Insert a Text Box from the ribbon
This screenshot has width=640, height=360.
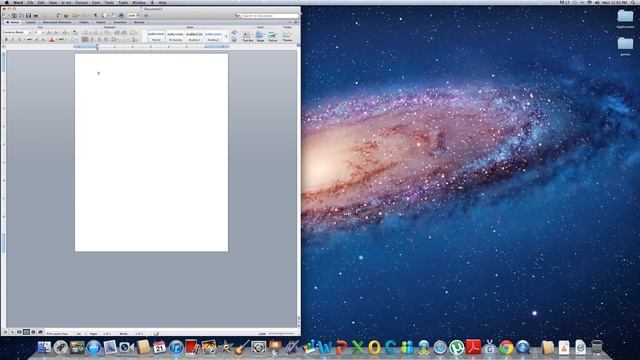point(247,36)
